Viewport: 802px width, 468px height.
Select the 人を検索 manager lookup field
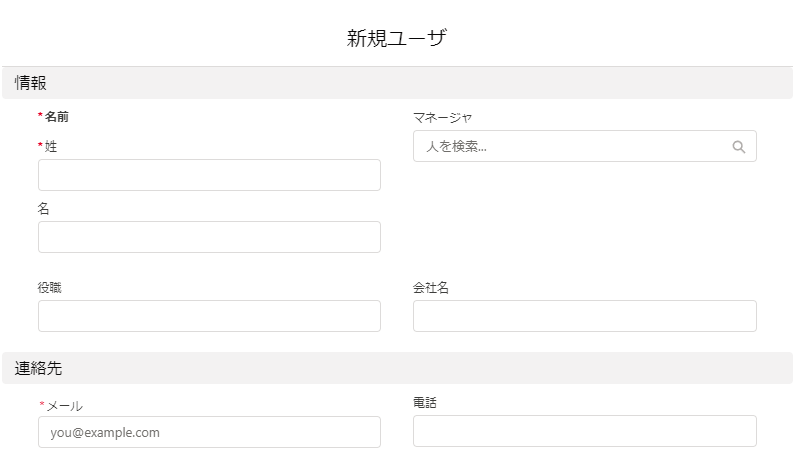point(585,146)
